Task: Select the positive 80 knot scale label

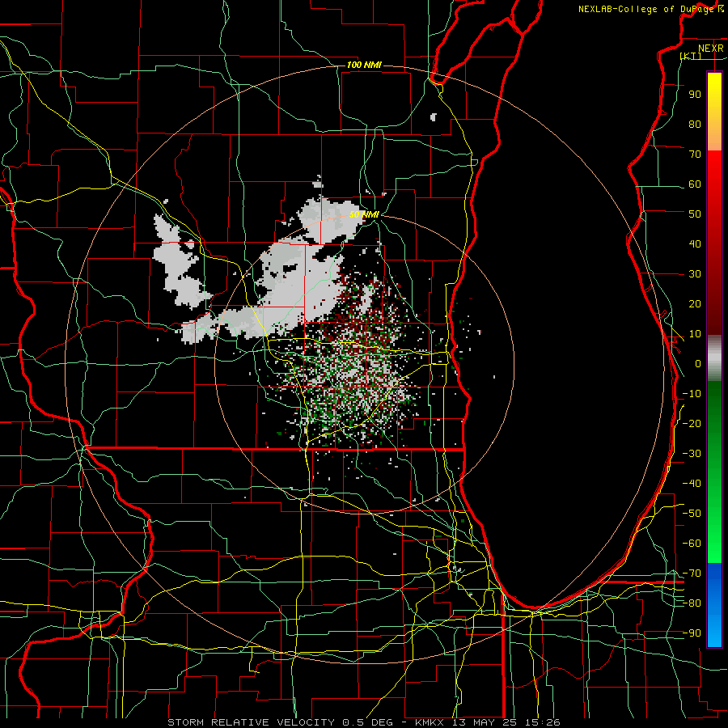Action: pos(695,124)
